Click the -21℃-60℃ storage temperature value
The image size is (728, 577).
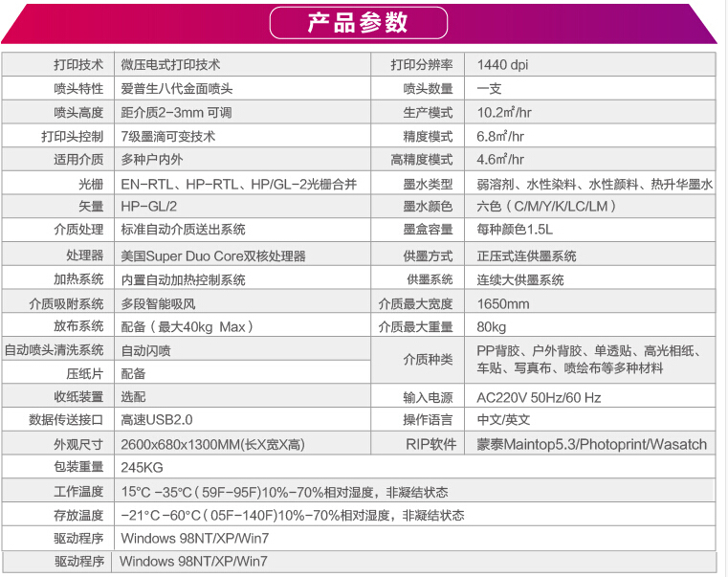[293, 515]
